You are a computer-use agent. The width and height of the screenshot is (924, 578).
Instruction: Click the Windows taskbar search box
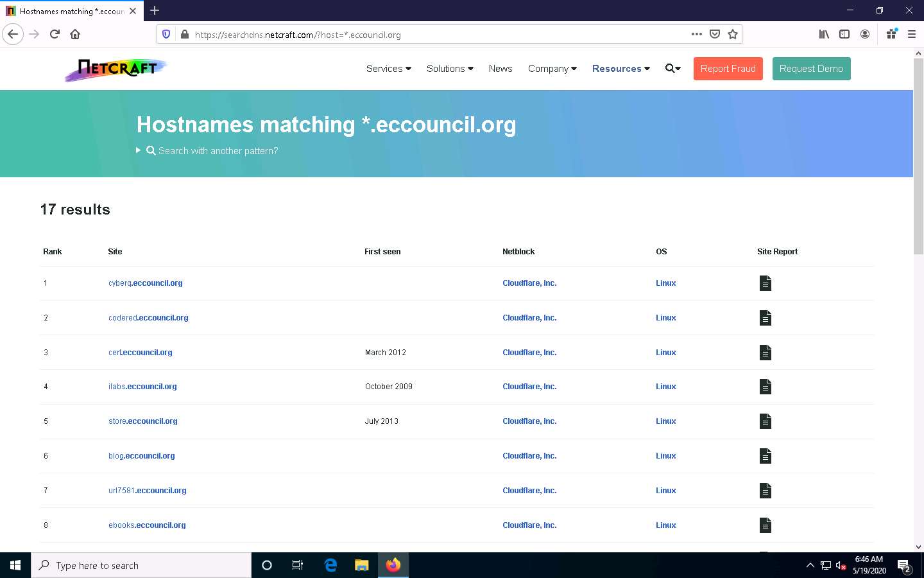(141, 565)
